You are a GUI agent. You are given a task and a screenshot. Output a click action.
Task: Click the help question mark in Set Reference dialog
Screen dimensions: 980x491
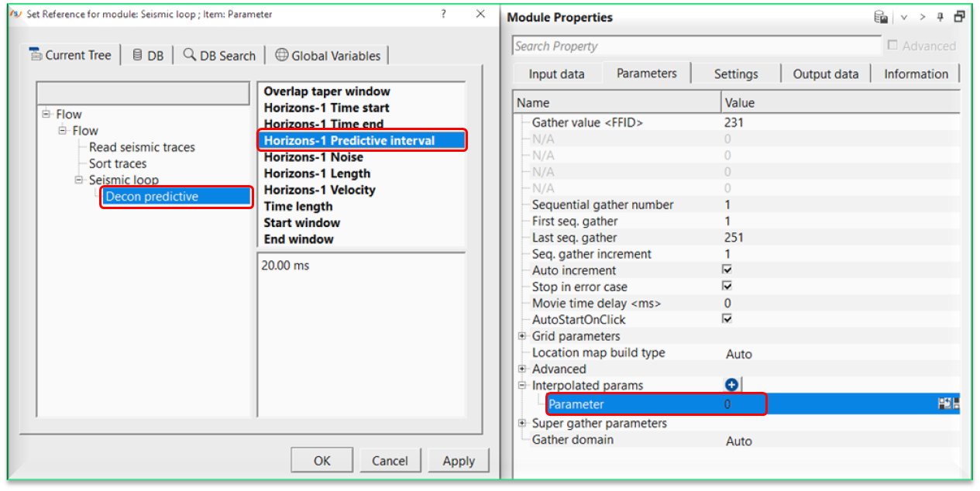pyautogui.click(x=444, y=14)
